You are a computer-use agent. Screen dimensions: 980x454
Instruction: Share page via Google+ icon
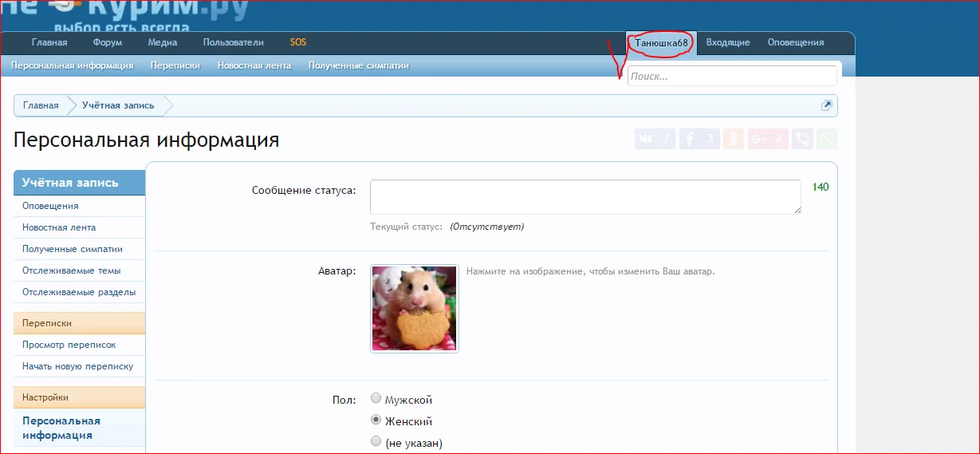point(768,139)
